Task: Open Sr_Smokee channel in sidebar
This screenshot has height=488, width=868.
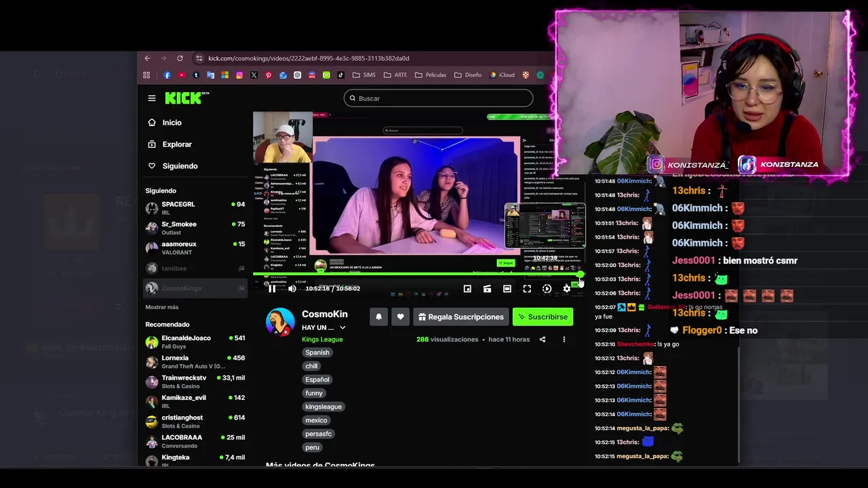Action: [195, 228]
